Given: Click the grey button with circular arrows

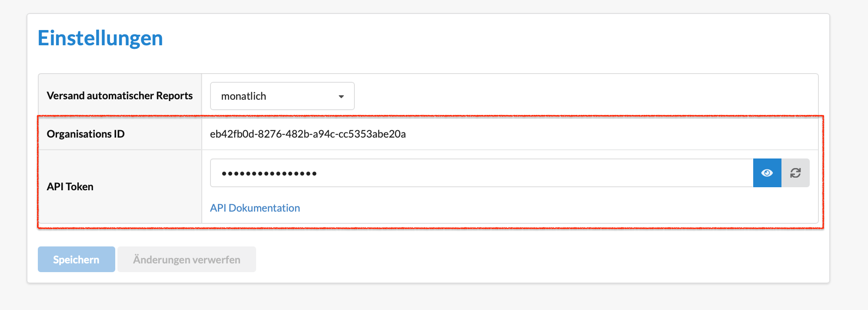Looking at the screenshot, I should click(x=795, y=173).
